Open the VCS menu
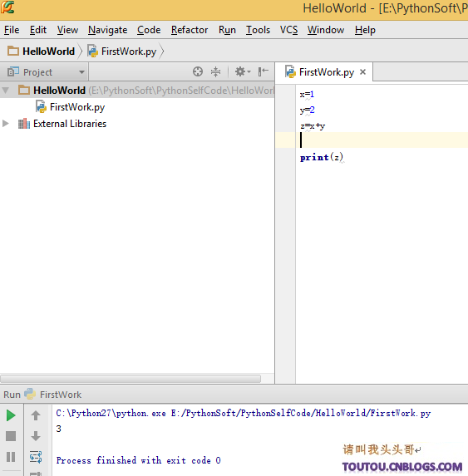Screen dimensions: 468x476 [x=288, y=30]
